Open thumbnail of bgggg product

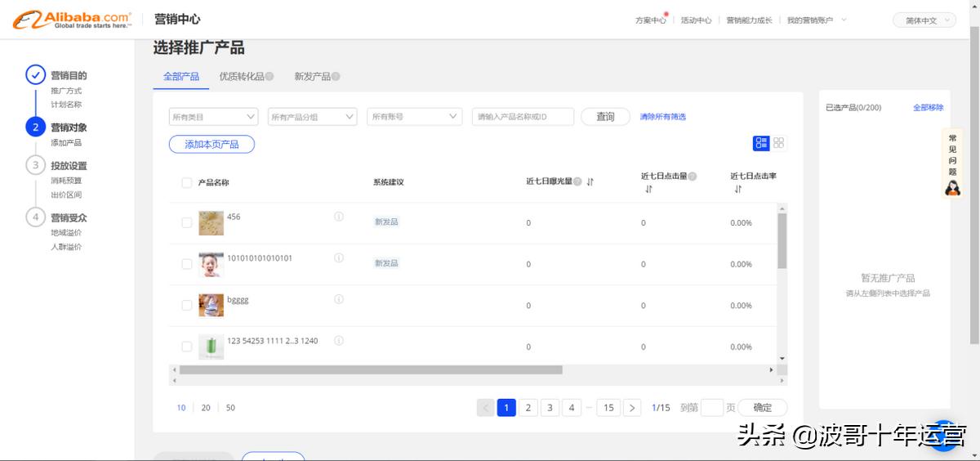(x=211, y=305)
